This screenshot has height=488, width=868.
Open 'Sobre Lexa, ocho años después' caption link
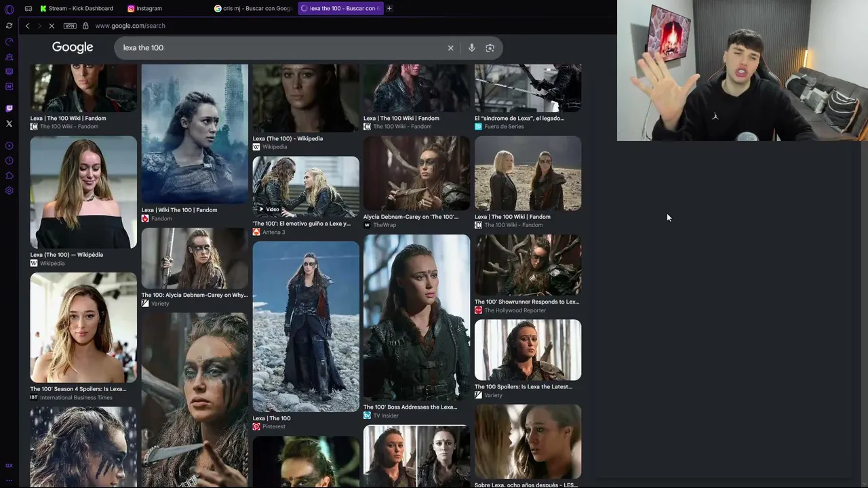click(526, 485)
